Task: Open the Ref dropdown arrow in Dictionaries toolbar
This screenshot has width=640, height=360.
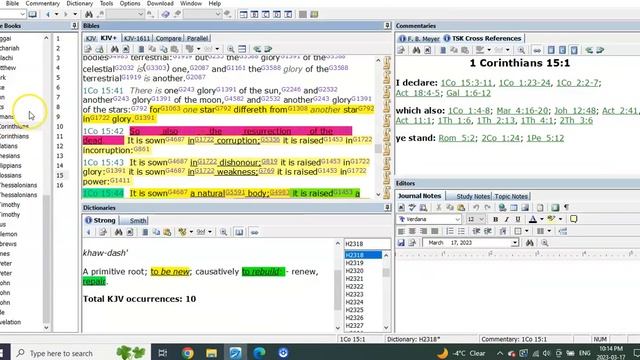Action: click(x=210, y=232)
